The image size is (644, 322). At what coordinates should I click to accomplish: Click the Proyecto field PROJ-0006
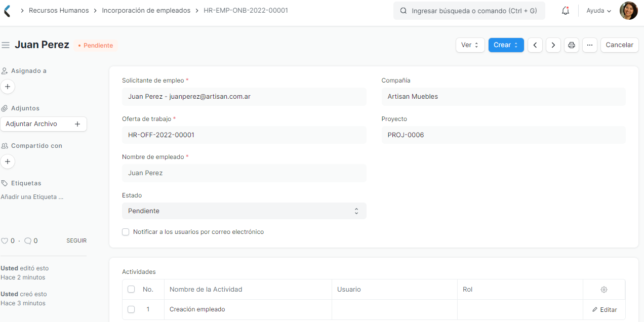(x=504, y=135)
